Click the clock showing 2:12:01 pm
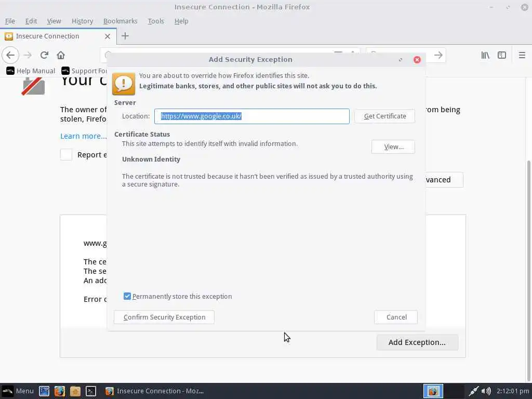The image size is (532, 399). (513, 391)
